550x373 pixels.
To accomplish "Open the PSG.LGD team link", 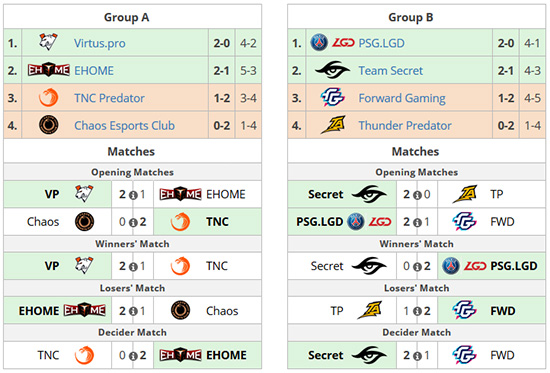I will (381, 43).
